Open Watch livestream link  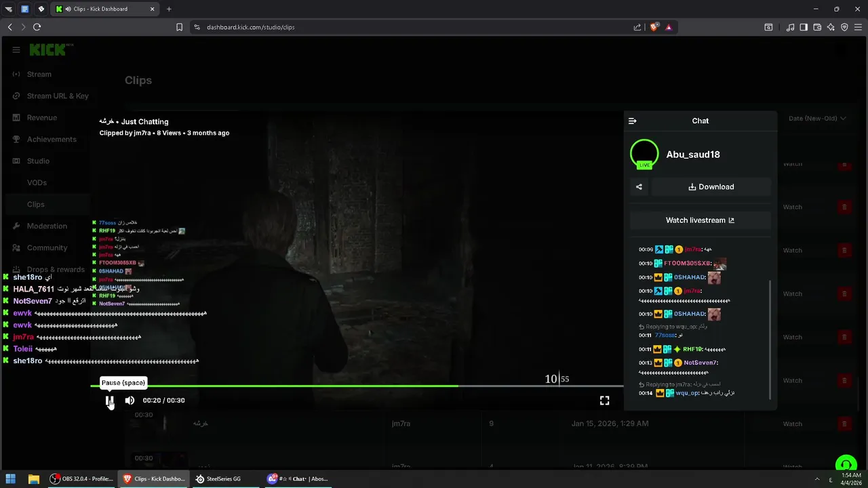point(700,220)
